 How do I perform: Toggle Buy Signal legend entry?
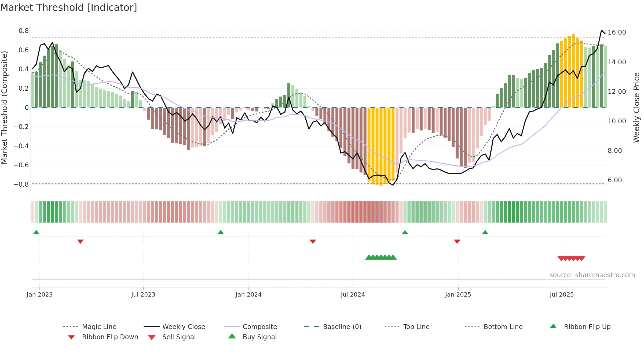[x=252, y=337]
